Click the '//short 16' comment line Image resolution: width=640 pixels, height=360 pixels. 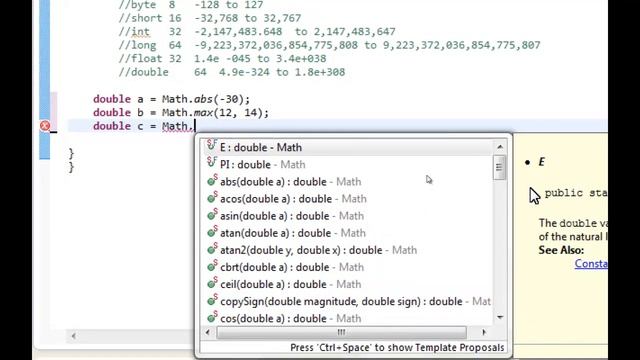pos(210,18)
